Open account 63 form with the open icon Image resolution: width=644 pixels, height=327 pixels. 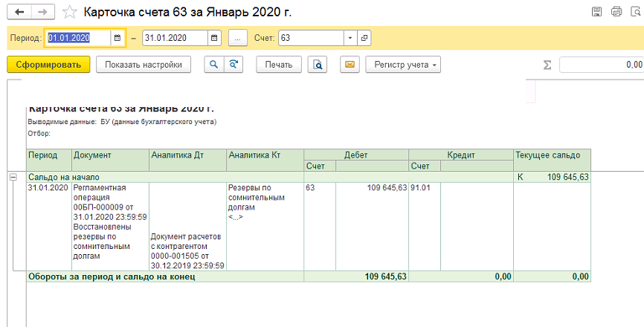pyautogui.click(x=364, y=38)
